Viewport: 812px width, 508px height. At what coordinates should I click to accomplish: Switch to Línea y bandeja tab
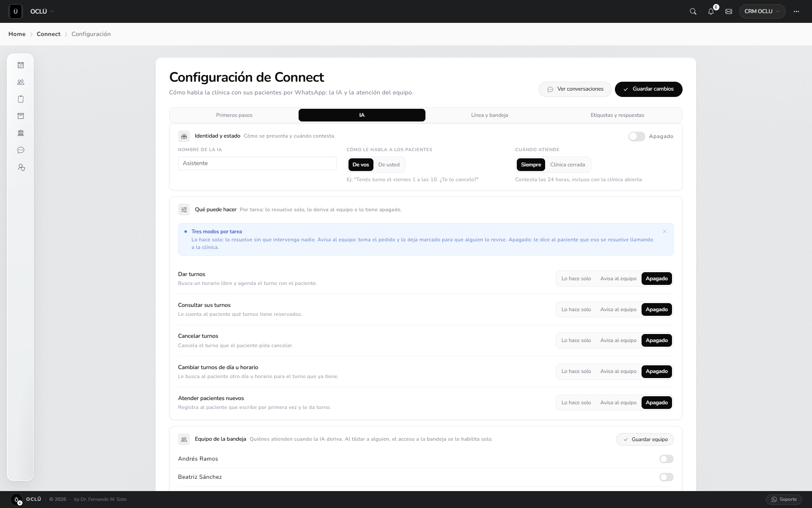[490, 115]
